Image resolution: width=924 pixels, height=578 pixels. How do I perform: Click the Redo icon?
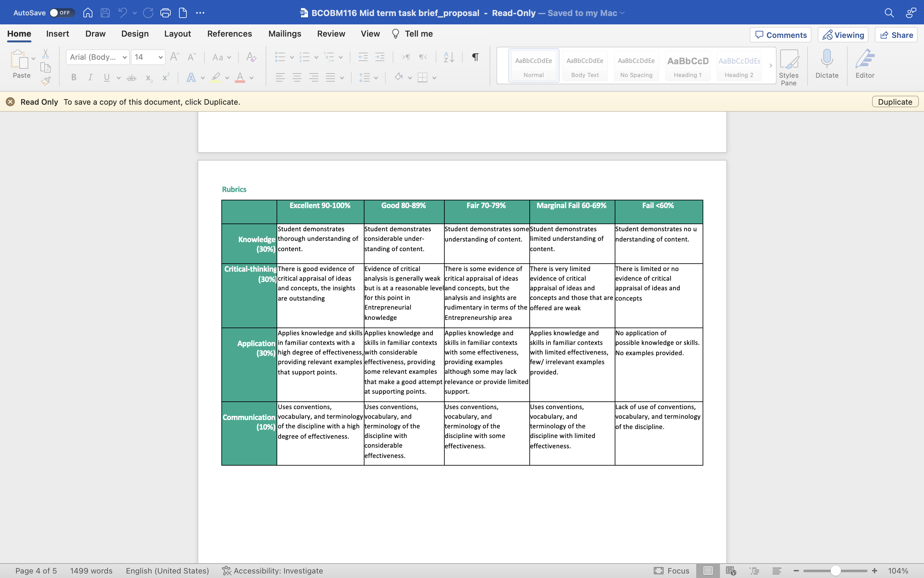click(x=148, y=13)
